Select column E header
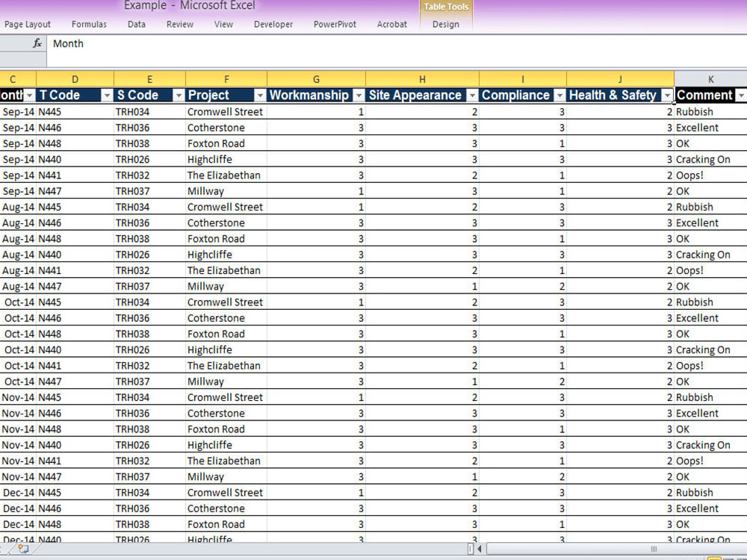 click(149, 79)
